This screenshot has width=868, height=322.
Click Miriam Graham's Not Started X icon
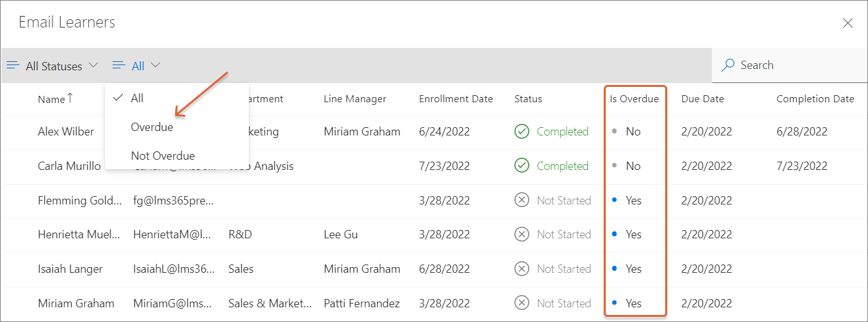tap(522, 303)
